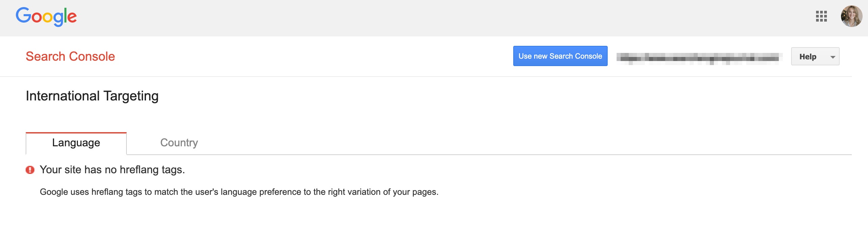Click the Google logo
868x240 pixels.
pyautogui.click(x=46, y=17)
